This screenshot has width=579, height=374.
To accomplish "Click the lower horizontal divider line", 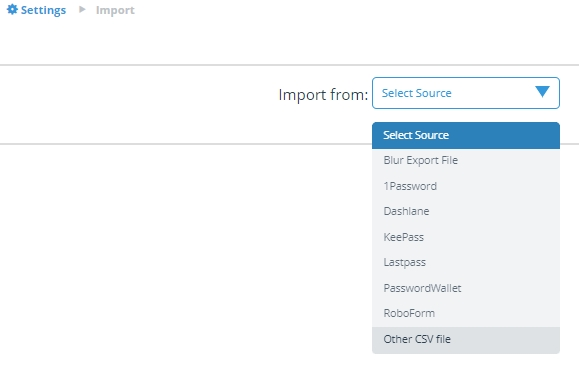I will pyautogui.click(x=186, y=144).
